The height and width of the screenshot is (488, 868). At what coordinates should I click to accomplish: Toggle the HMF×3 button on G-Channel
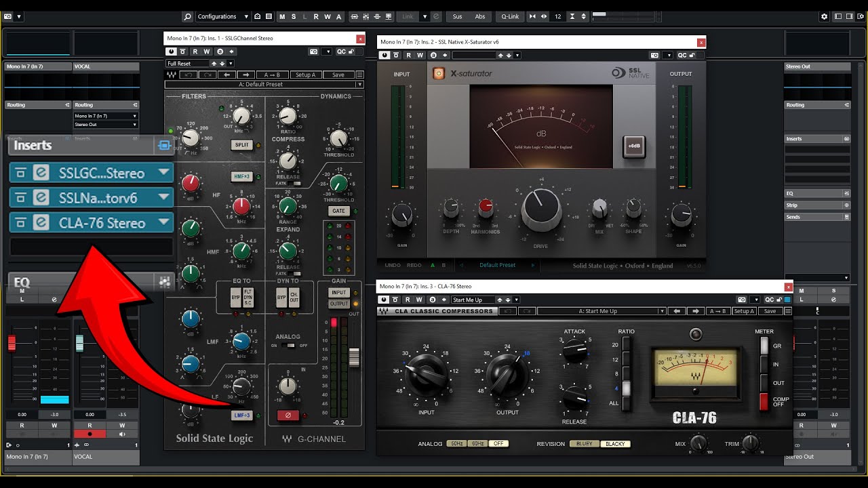241,176
